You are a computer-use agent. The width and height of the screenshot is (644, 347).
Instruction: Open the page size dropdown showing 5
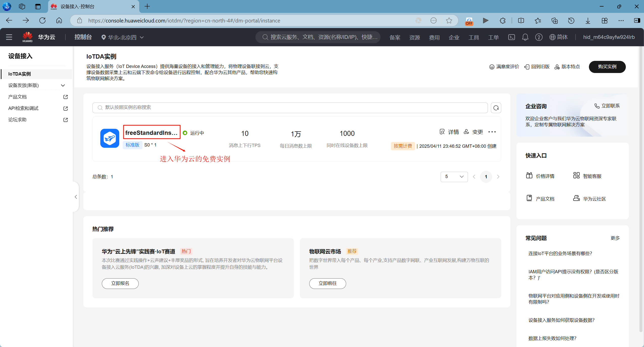454,177
